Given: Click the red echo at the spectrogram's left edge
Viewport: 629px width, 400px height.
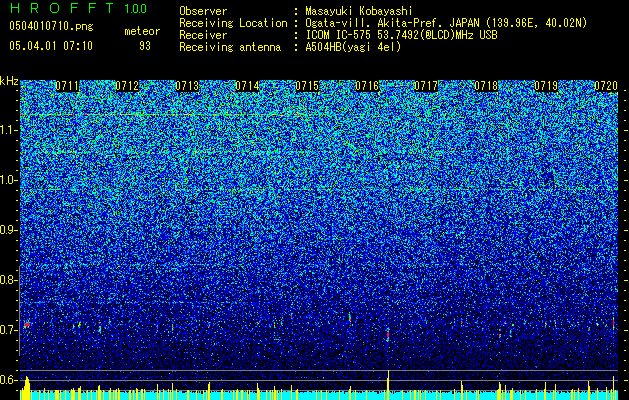Looking at the screenshot, I should click(27, 324).
